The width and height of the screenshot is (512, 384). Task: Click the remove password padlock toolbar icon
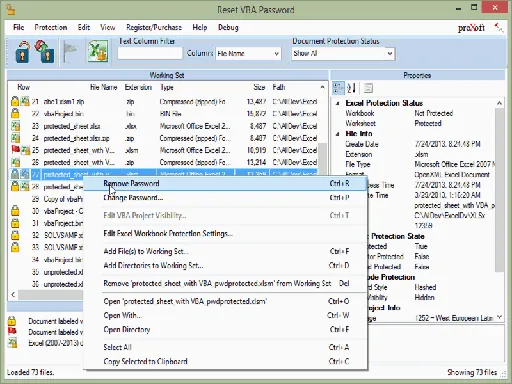(x=22, y=52)
